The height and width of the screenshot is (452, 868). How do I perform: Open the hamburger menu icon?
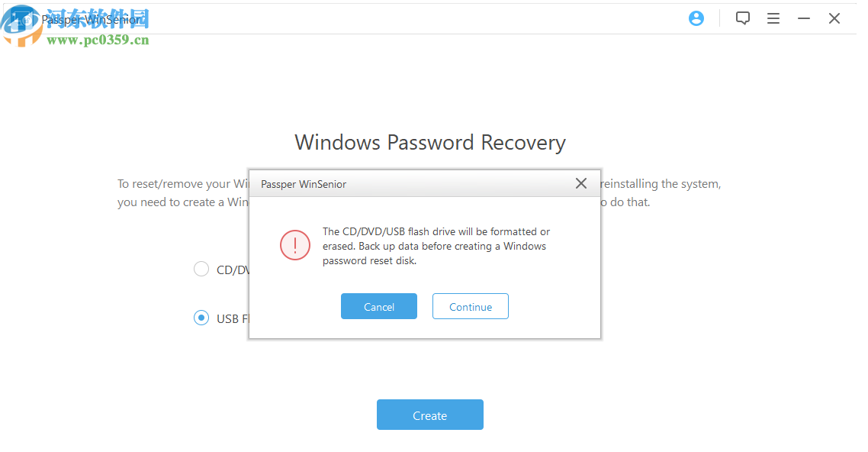click(x=773, y=18)
